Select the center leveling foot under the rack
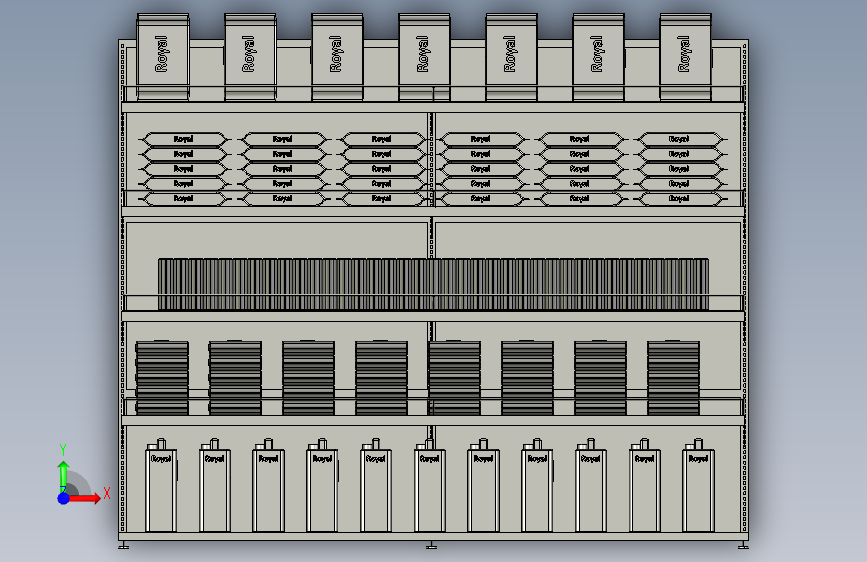Screen dimensions: 867x562 431,545
